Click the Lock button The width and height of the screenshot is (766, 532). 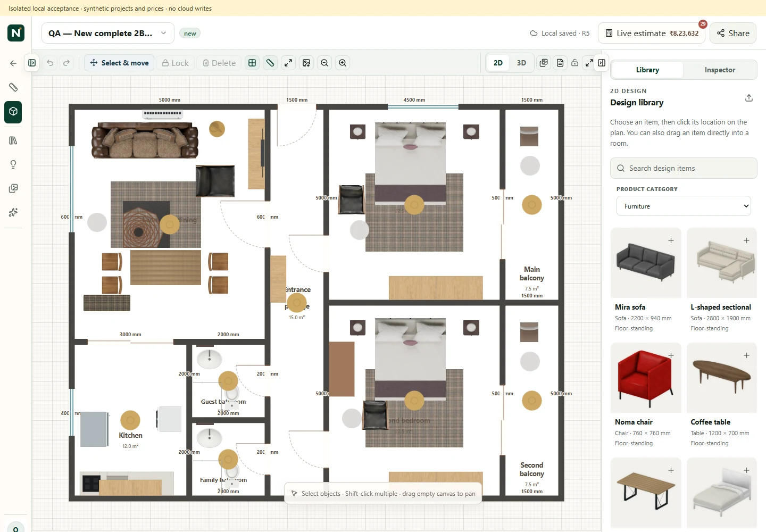pyautogui.click(x=175, y=63)
